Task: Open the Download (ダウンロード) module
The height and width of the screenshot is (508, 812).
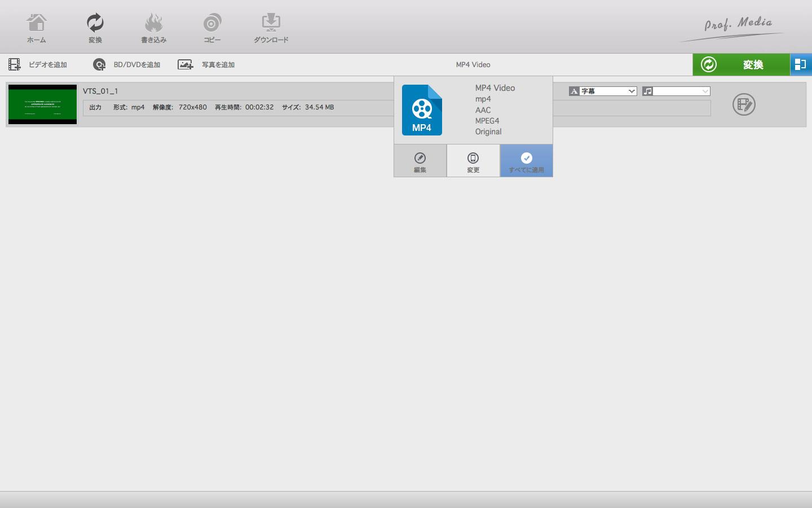Action: pyautogui.click(x=271, y=28)
